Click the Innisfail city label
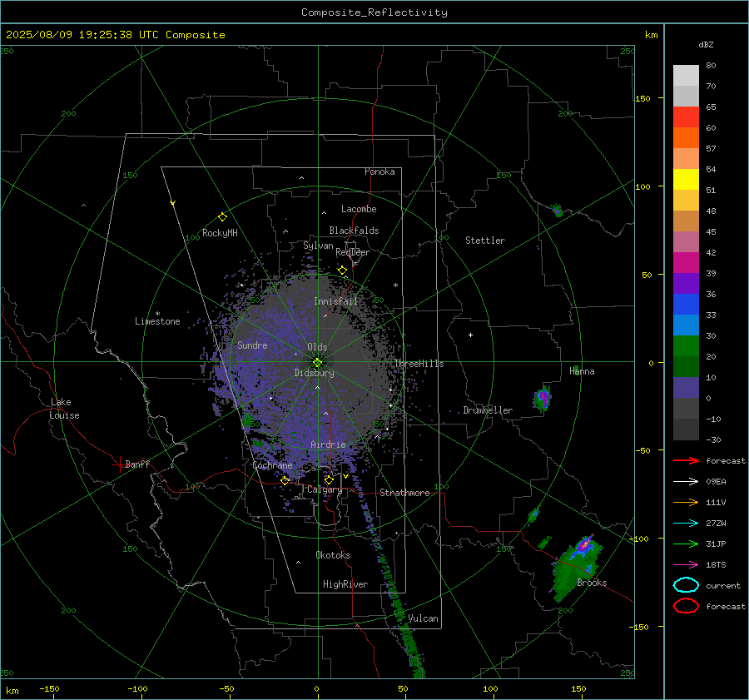The height and width of the screenshot is (700, 749). click(335, 301)
